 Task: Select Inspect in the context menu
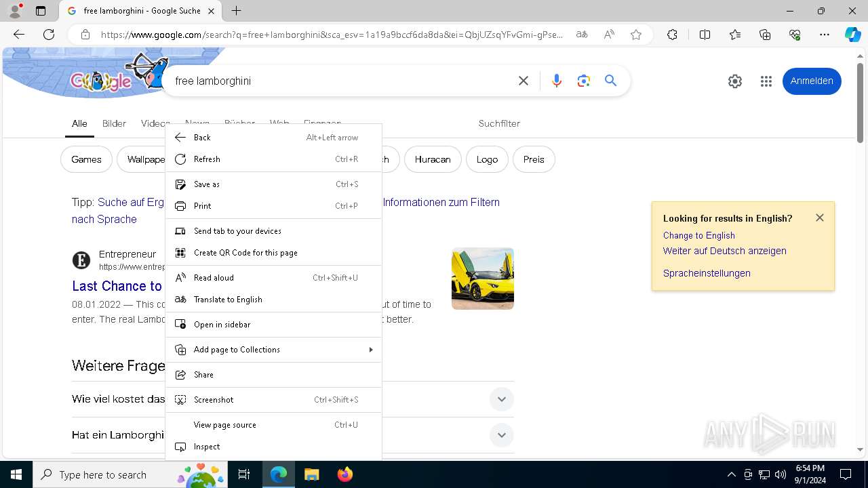click(273, 447)
